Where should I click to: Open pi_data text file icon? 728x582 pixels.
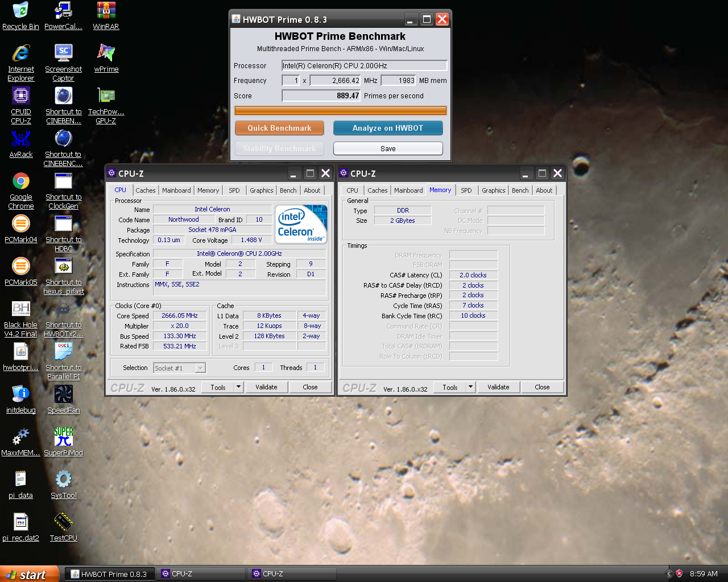click(21, 485)
